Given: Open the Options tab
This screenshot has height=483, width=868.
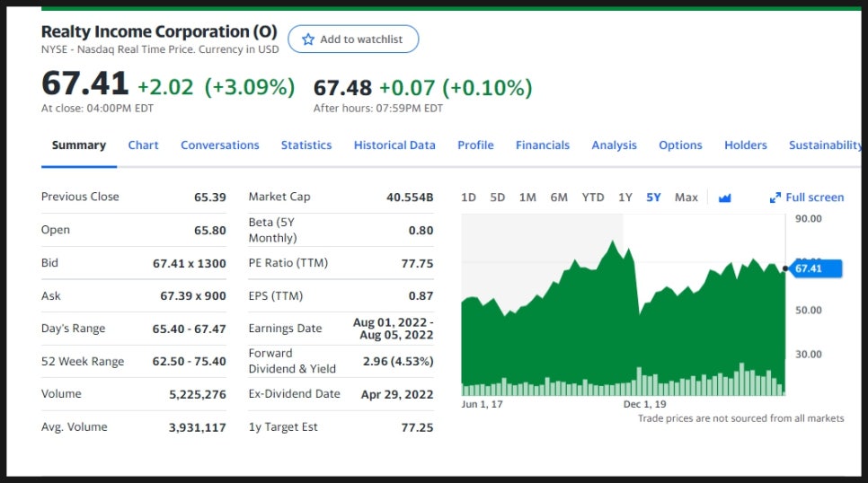Looking at the screenshot, I should pyautogui.click(x=680, y=145).
